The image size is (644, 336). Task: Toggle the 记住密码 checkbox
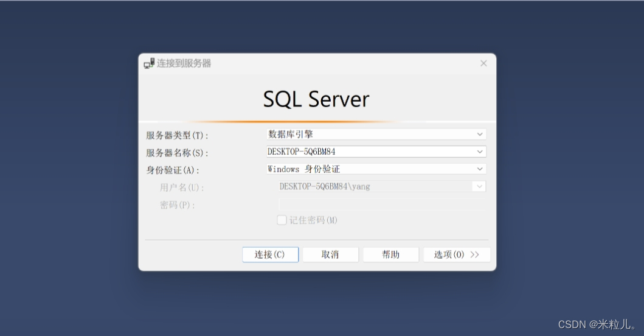pyautogui.click(x=282, y=220)
